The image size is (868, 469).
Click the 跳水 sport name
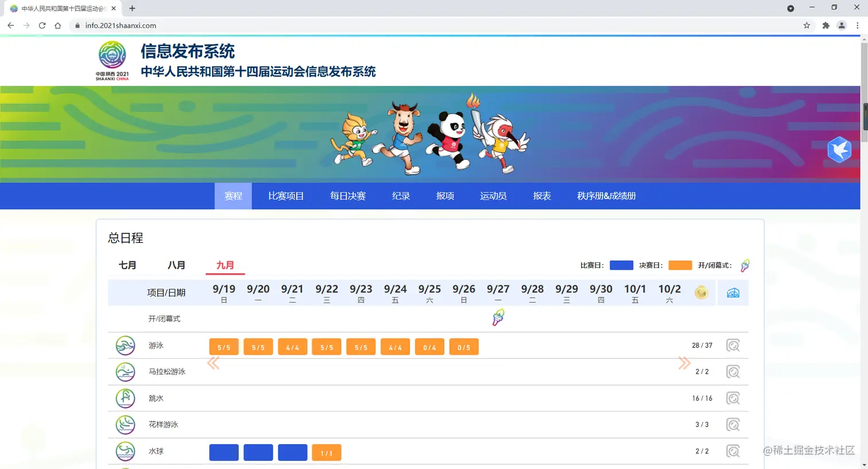[156, 398]
